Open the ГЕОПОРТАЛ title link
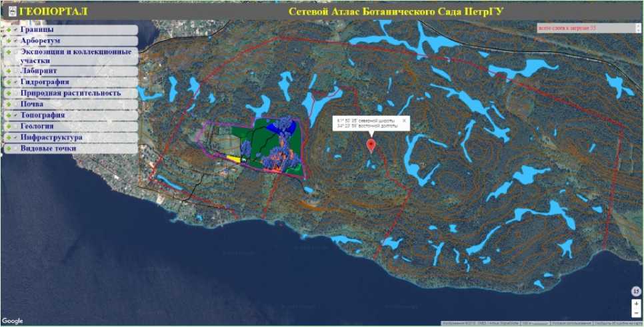 [x=53, y=11]
